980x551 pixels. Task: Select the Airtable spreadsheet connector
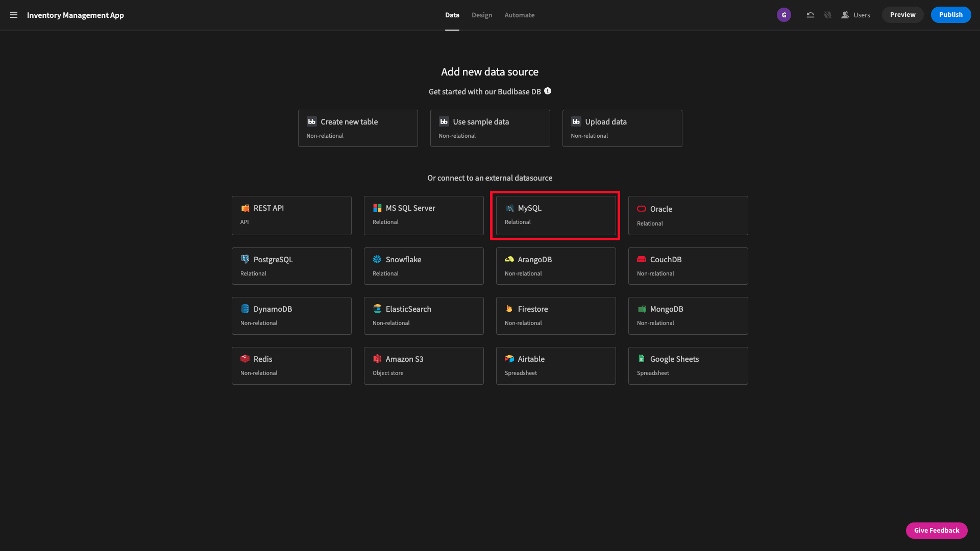pos(555,365)
